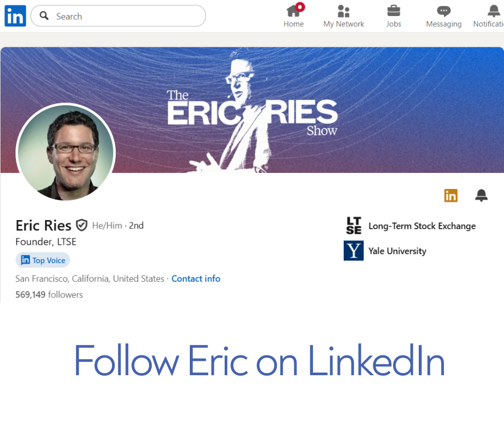Click the LinkedIn logo in the top bar
This screenshot has height=423, width=504.
[x=15, y=16]
